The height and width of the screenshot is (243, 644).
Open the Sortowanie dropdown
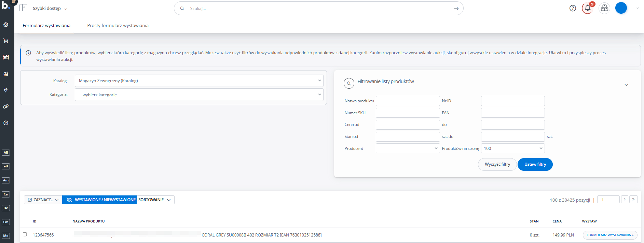(155, 200)
